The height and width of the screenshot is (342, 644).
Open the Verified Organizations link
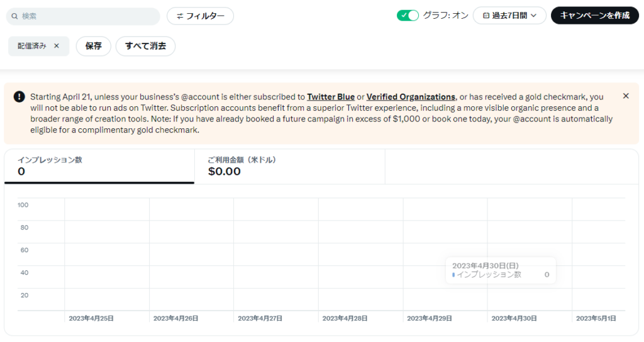tap(411, 97)
